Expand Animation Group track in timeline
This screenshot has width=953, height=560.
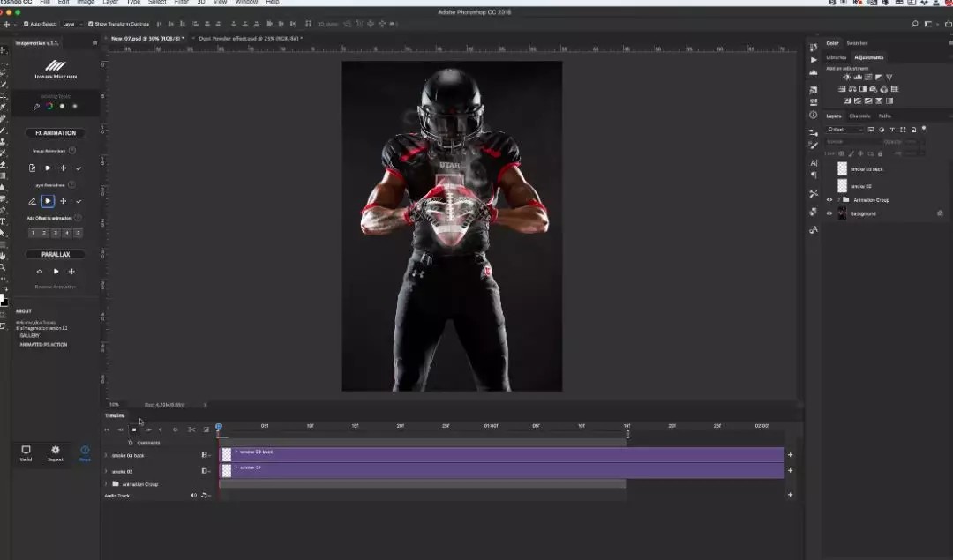[x=107, y=484]
